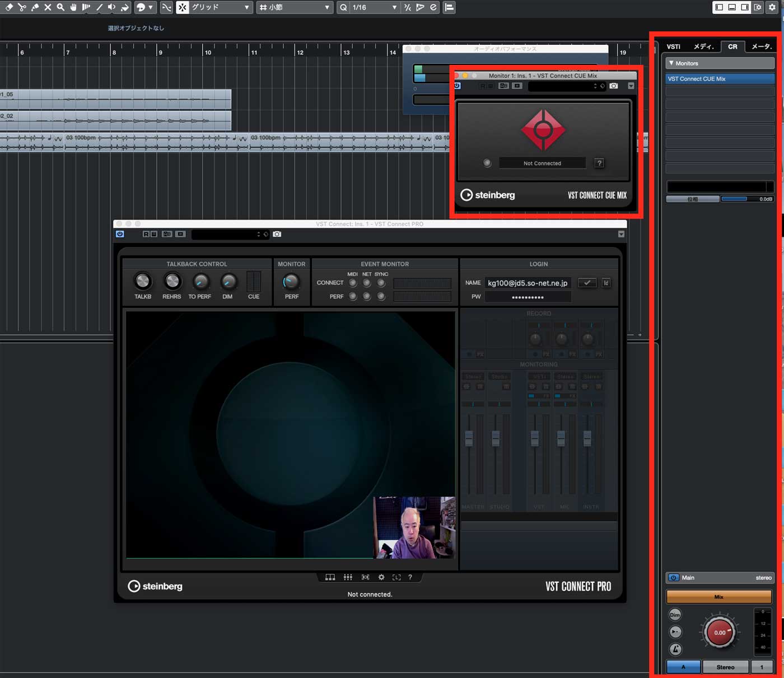Open help in CUE Mix plugin
The image size is (784, 678).
pos(599,163)
